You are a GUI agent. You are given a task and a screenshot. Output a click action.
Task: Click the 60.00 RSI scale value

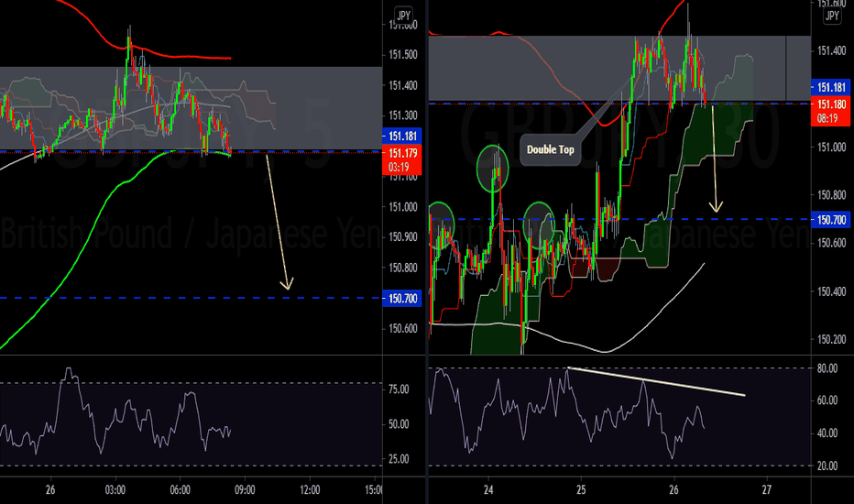827,400
